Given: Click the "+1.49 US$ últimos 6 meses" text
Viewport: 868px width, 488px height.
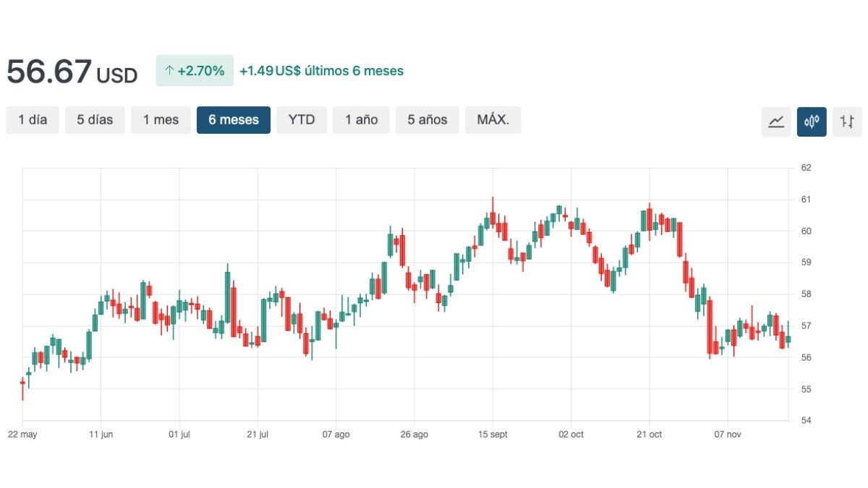Looking at the screenshot, I should [x=323, y=71].
